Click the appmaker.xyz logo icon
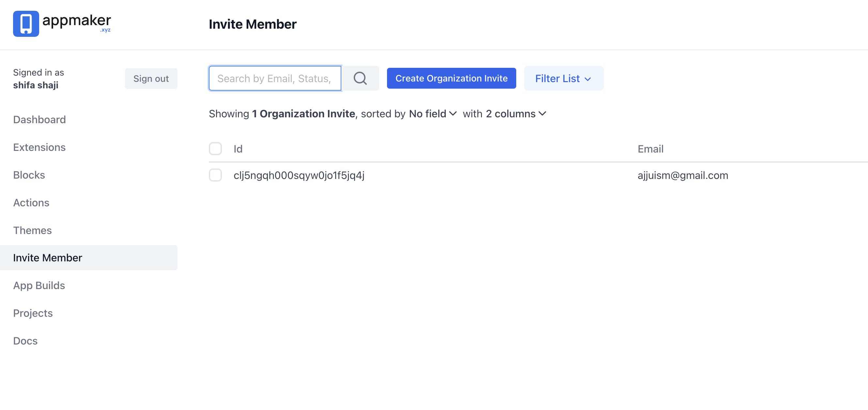Screen dimensions: 868x410 point(26,24)
